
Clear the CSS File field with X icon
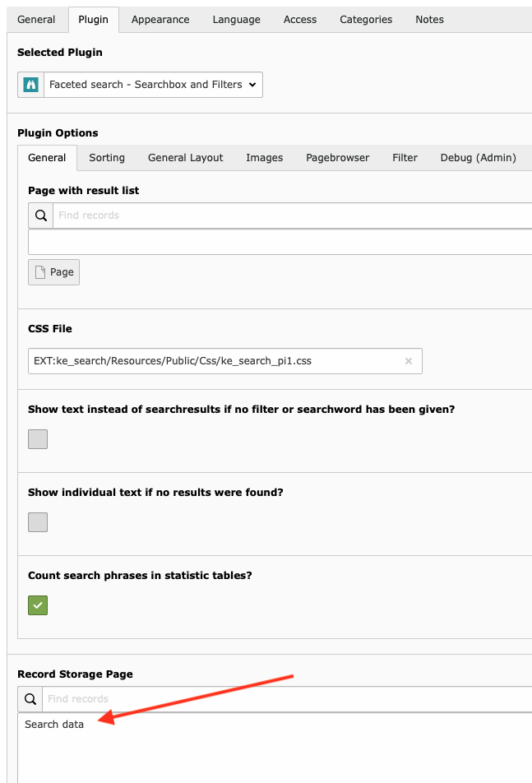[x=409, y=361]
